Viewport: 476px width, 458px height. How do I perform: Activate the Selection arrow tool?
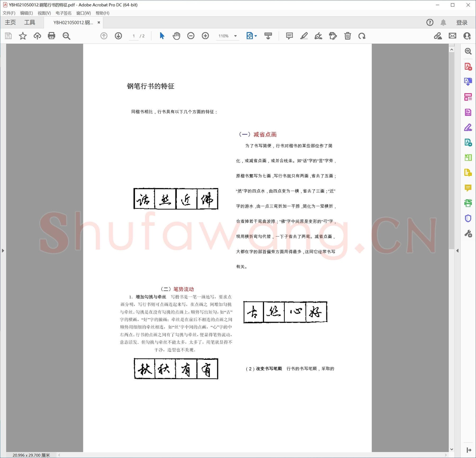(x=162, y=36)
